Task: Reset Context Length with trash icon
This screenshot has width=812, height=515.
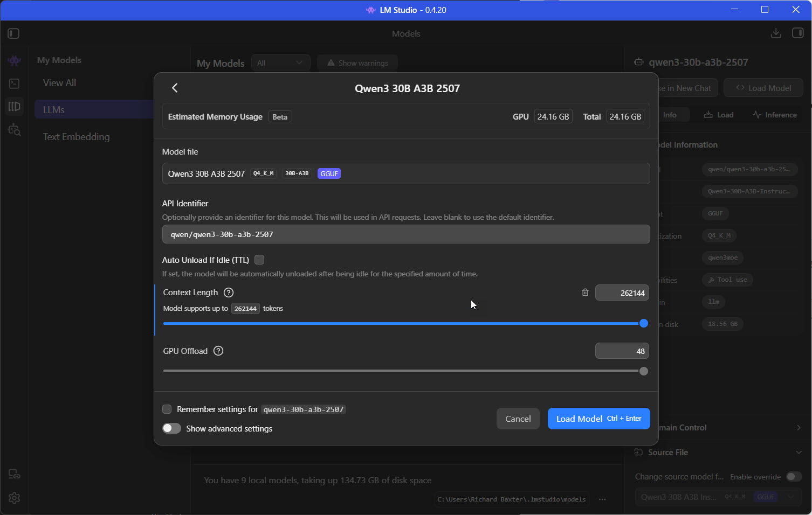Action: click(585, 293)
